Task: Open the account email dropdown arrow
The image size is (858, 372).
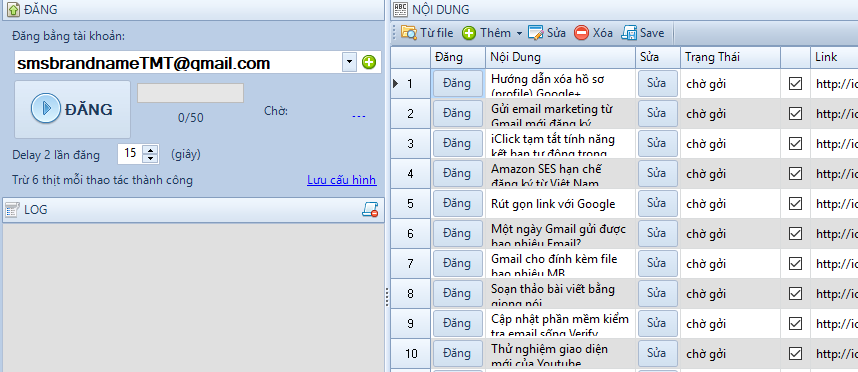Action: (x=349, y=62)
